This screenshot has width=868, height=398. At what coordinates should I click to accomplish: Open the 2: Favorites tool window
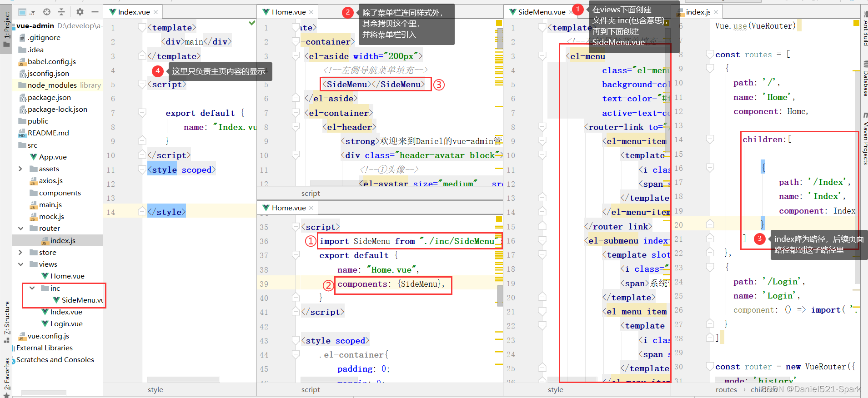6,377
